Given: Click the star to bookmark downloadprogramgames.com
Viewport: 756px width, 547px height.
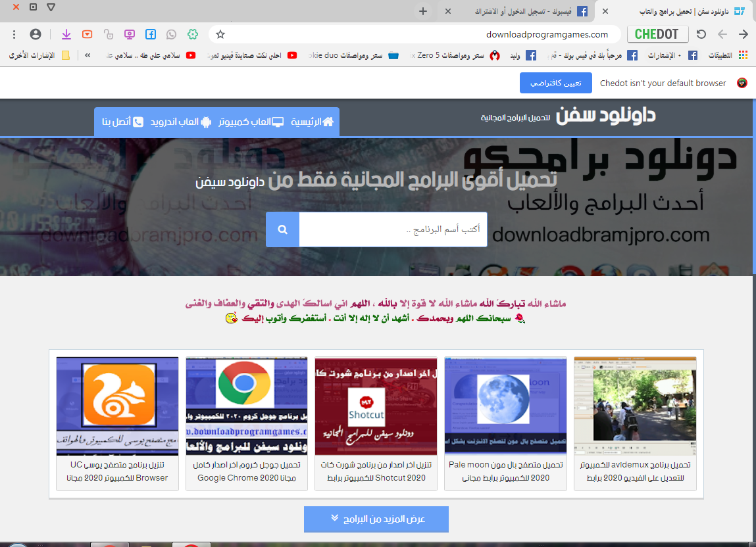Looking at the screenshot, I should point(220,34).
